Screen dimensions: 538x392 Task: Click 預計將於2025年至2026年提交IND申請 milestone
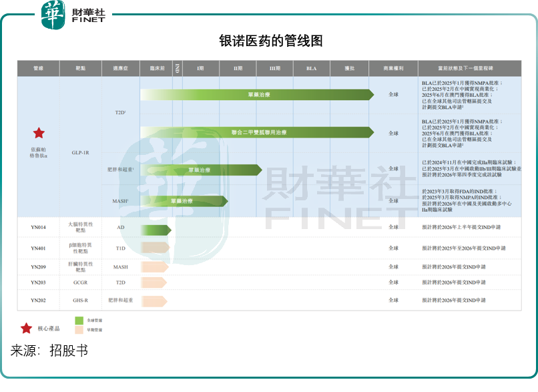click(x=463, y=248)
